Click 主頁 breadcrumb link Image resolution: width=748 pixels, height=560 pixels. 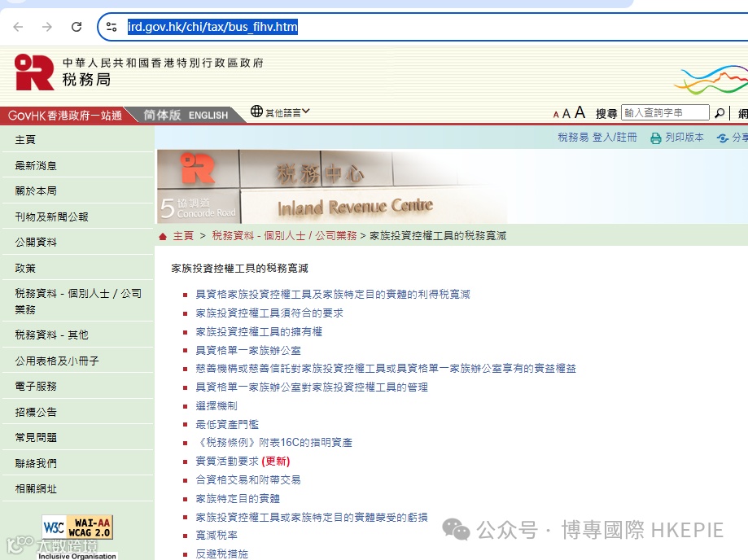183,235
